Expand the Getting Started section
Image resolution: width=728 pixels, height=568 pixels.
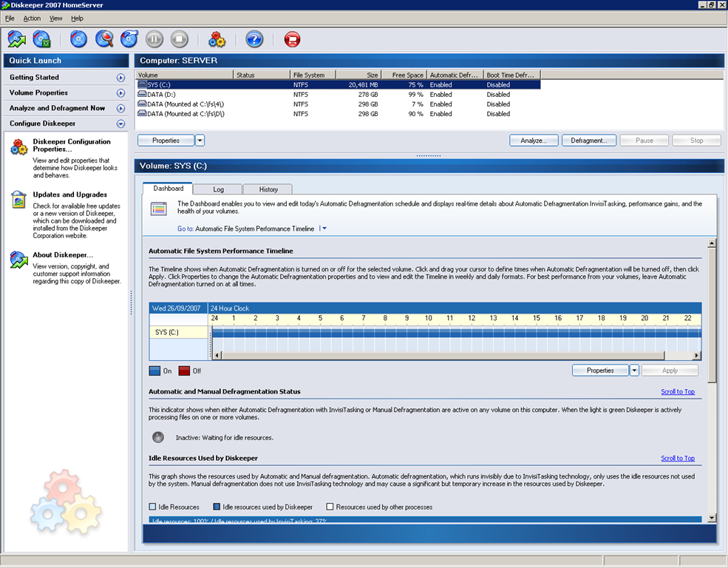(120, 78)
